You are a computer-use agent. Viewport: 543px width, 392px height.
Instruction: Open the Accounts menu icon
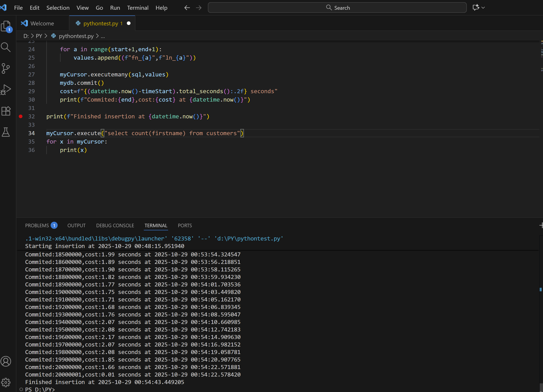coord(6,361)
